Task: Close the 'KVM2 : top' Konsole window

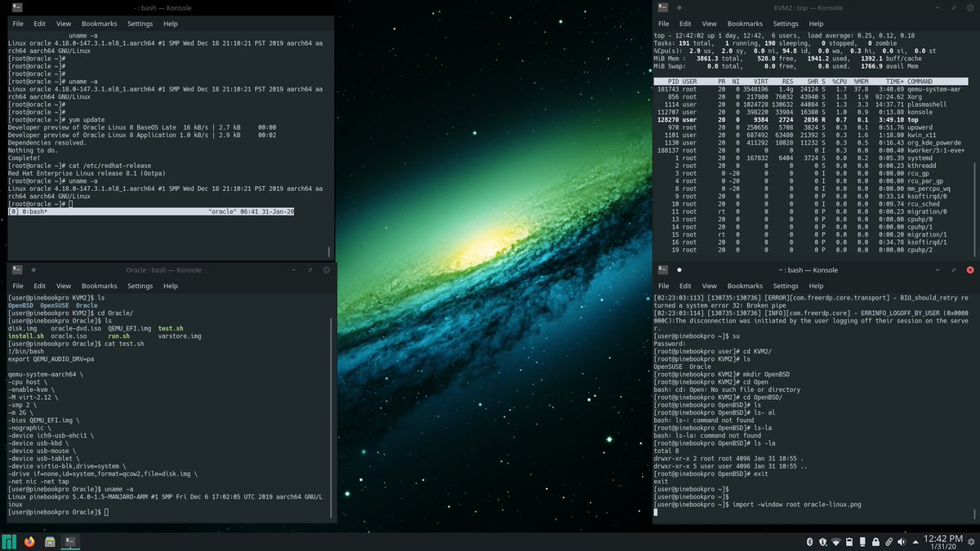Action: (969, 7)
